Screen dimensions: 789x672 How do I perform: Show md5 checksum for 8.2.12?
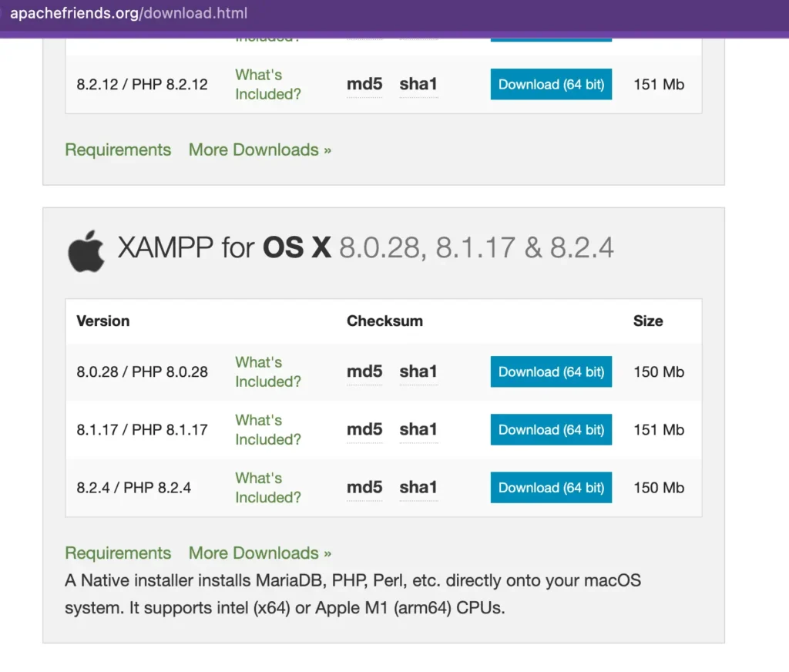[x=364, y=84]
